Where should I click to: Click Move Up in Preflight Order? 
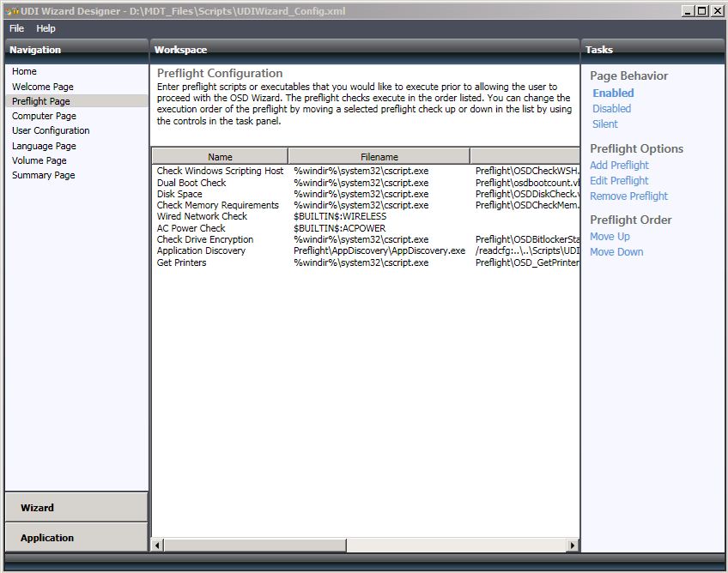[x=610, y=237]
